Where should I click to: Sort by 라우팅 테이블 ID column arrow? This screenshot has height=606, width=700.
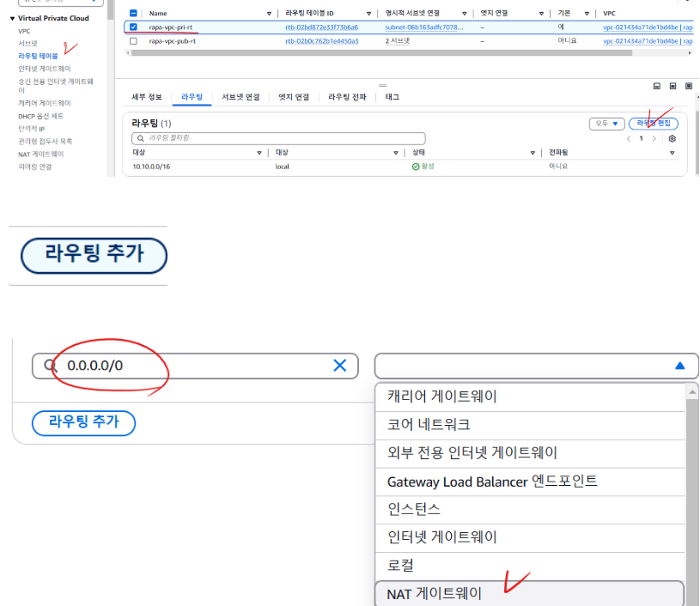[x=368, y=14]
